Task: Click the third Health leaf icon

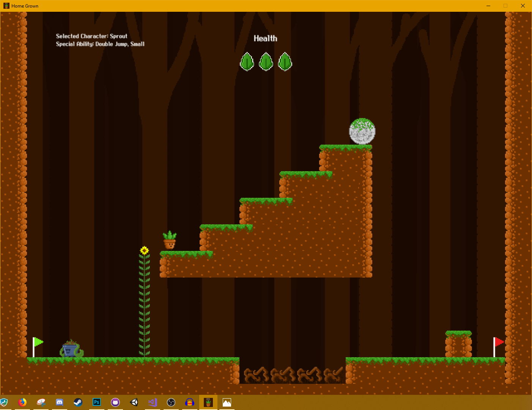Action: point(285,62)
